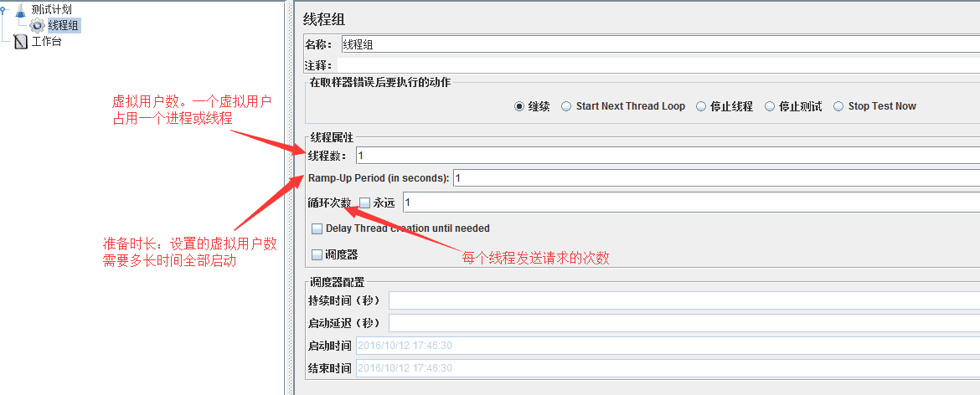Select the 线程组 tree item
Viewport: 980px width, 395px height.
point(64,26)
